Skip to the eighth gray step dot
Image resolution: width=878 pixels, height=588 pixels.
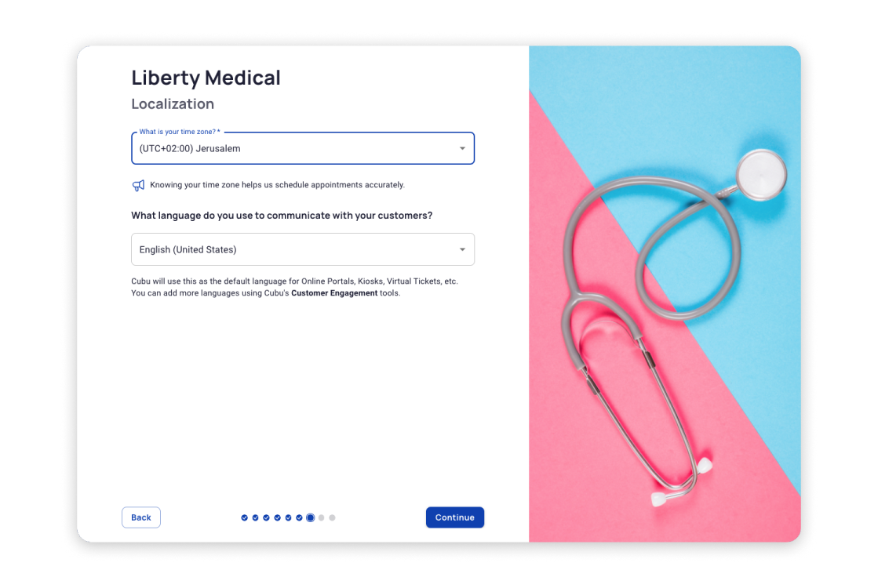point(322,517)
